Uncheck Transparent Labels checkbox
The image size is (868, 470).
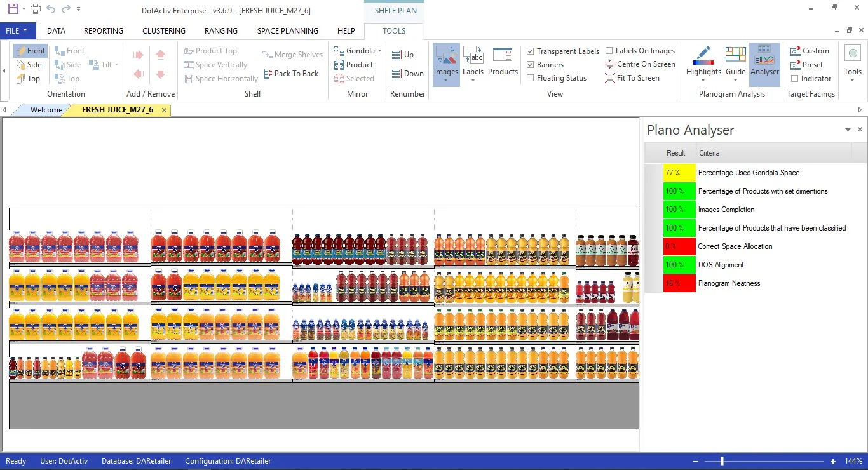tap(531, 51)
